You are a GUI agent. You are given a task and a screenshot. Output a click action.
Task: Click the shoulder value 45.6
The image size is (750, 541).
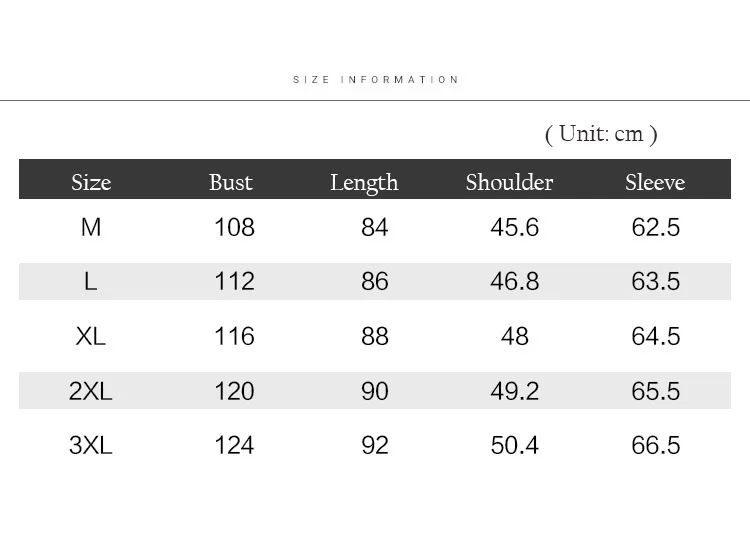515,227
